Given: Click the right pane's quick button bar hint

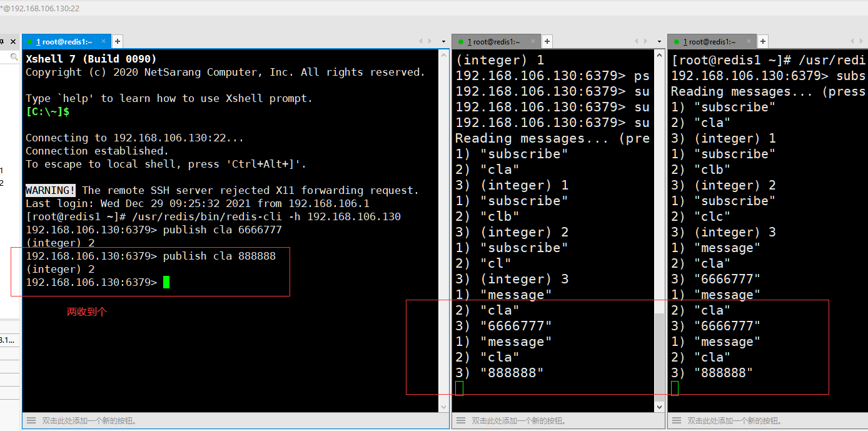Looking at the screenshot, I should 735,421.
